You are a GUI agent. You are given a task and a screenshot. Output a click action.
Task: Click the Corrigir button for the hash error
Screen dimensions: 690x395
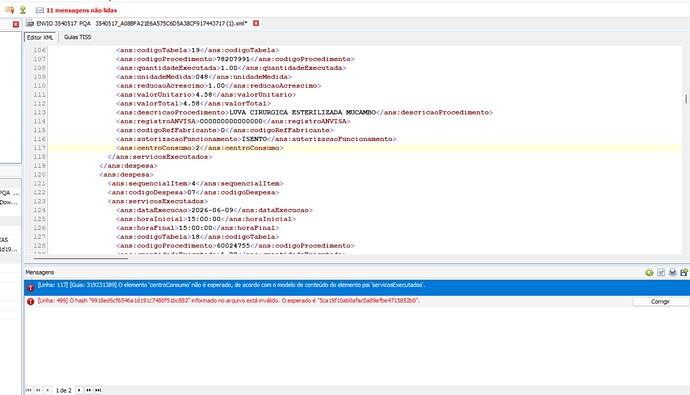point(660,302)
